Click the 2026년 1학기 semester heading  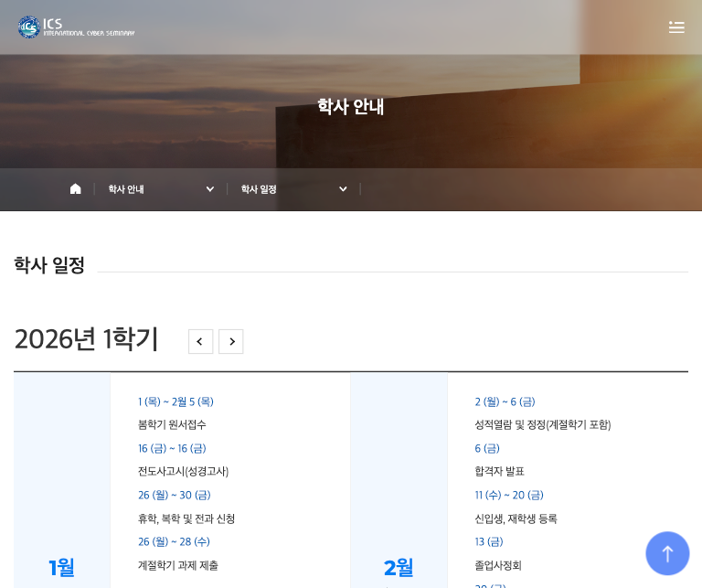[87, 339]
